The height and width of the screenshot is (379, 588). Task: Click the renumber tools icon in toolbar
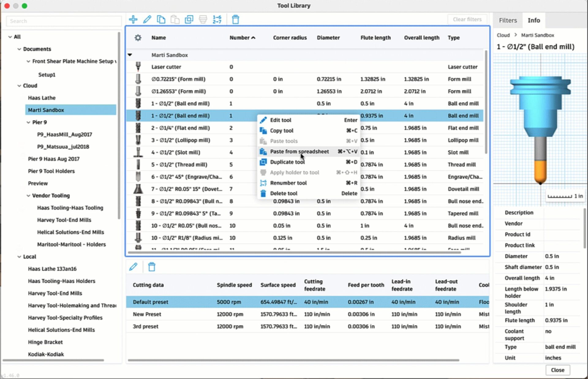pos(217,20)
